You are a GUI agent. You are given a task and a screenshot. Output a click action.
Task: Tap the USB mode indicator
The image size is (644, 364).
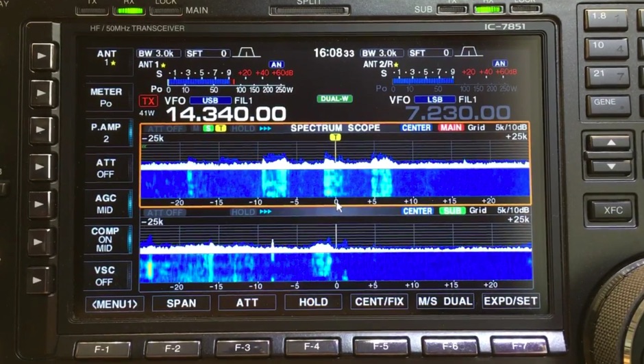210,101
